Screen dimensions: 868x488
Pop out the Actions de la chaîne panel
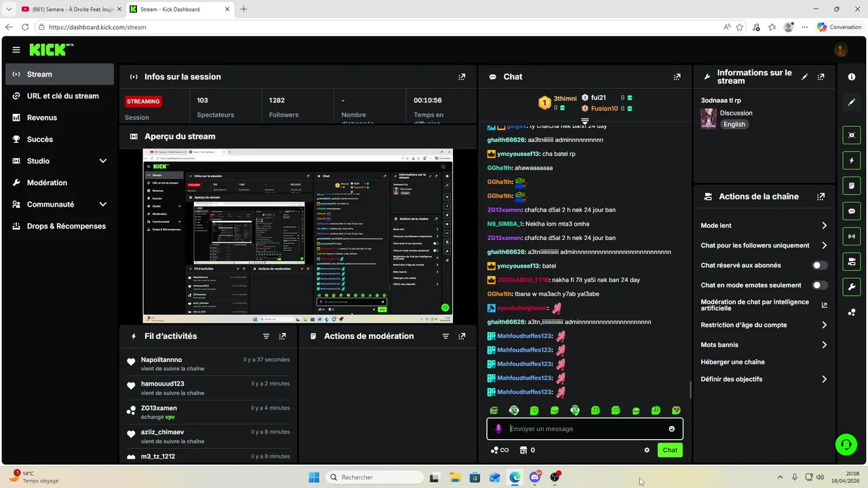[821, 197]
